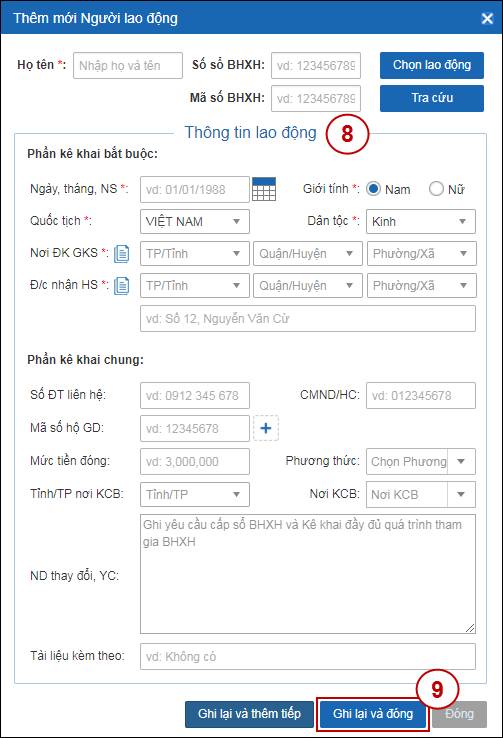The height and width of the screenshot is (738, 503).
Task: Click the Họ tên input field
Action: [x=128, y=65]
